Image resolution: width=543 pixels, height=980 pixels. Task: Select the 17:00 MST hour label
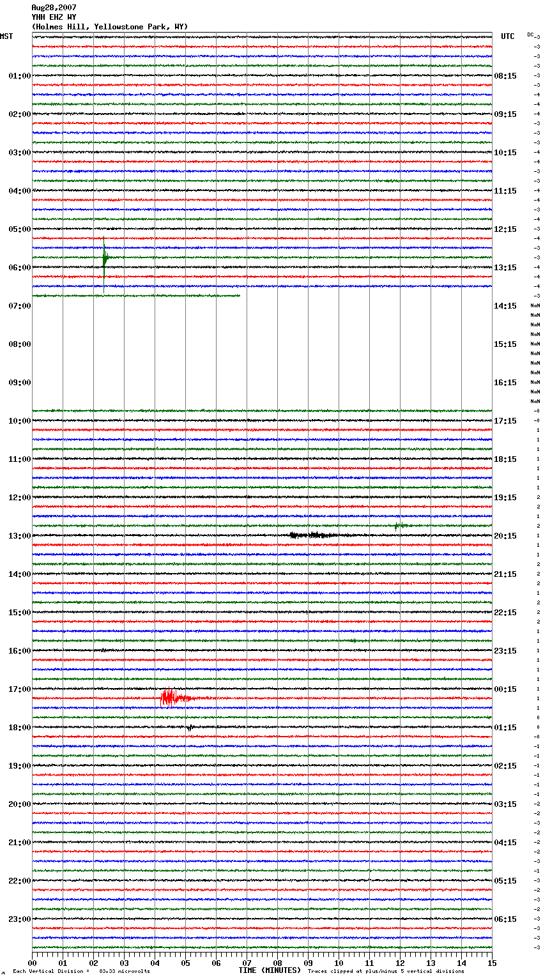point(20,689)
